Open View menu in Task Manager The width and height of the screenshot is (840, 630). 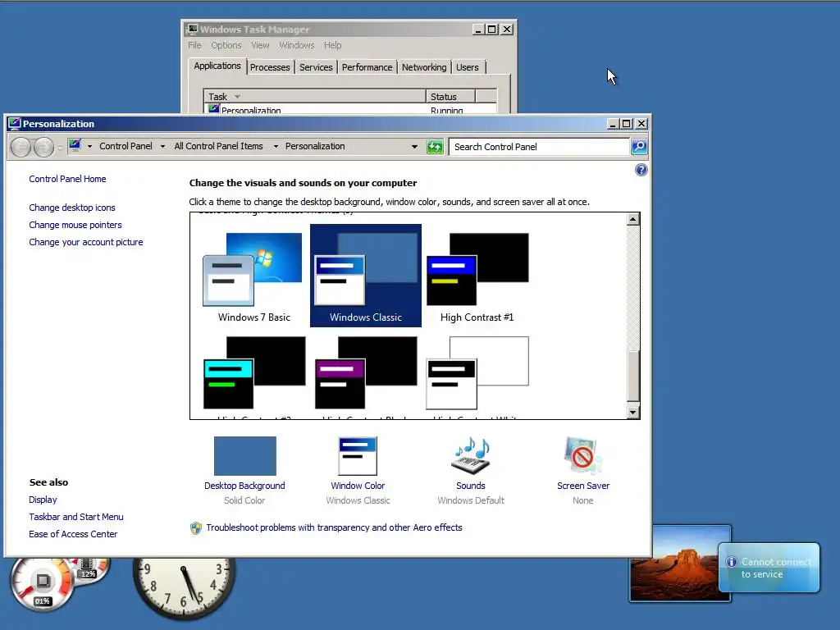coord(260,45)
